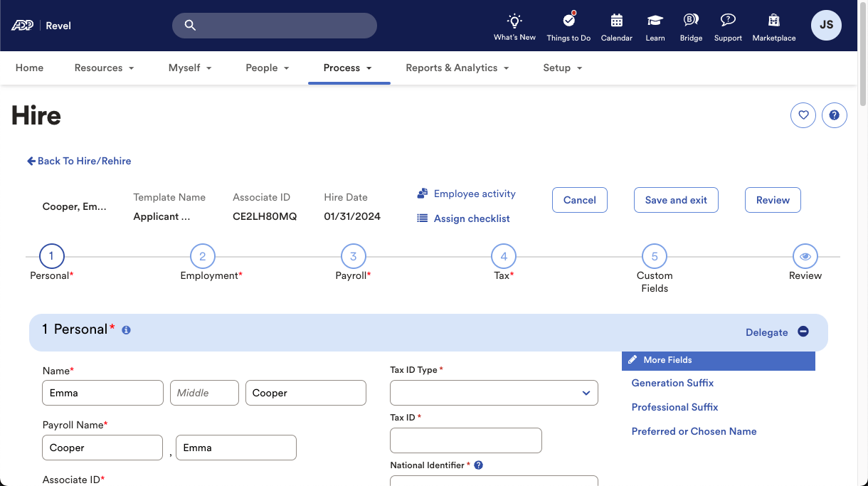Open the What's New panel
Viewport: 868px width, 486px height.
[514, 26]
